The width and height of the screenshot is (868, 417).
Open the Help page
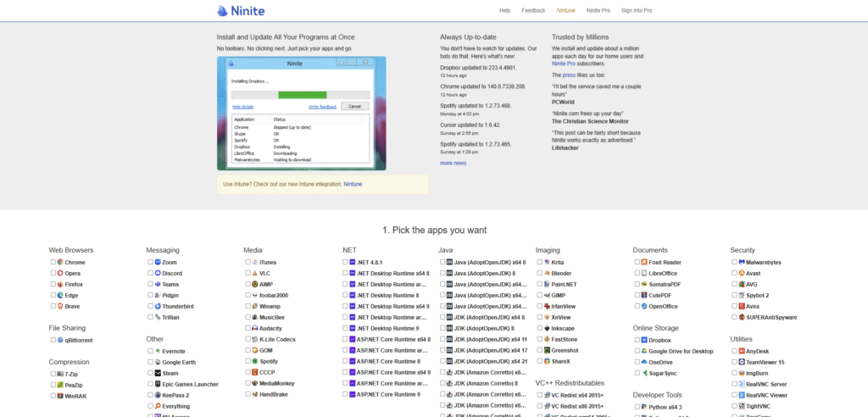coord(505,10)
